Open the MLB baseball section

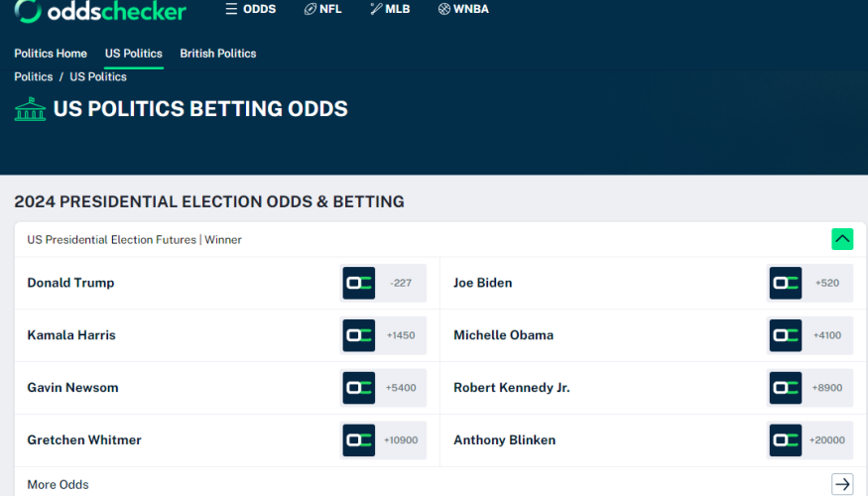pos(390,9)
